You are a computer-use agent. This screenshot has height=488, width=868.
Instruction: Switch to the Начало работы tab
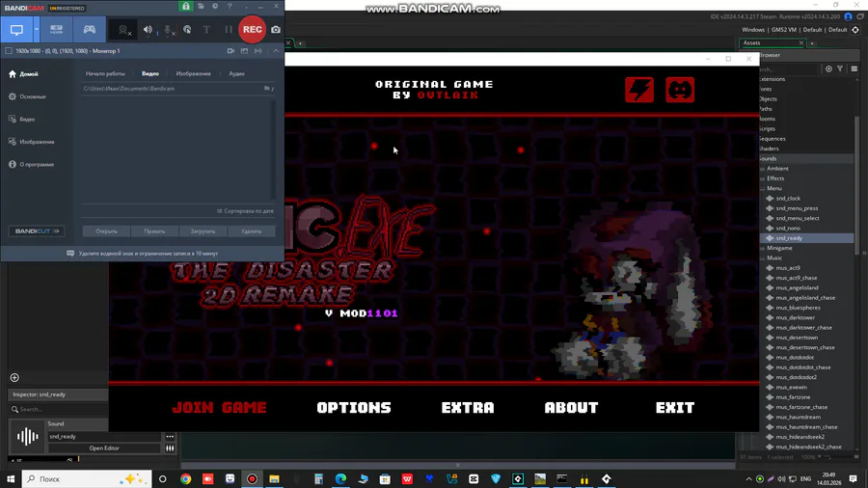point(105,73)
